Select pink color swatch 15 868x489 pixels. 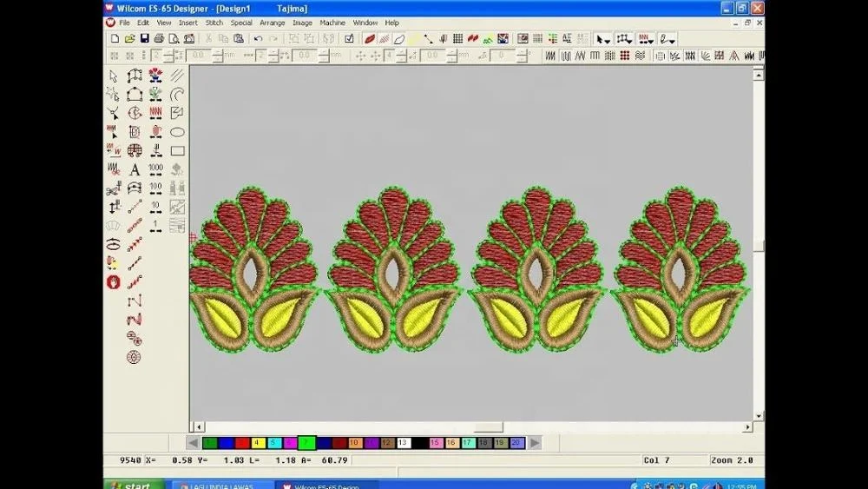436,442
